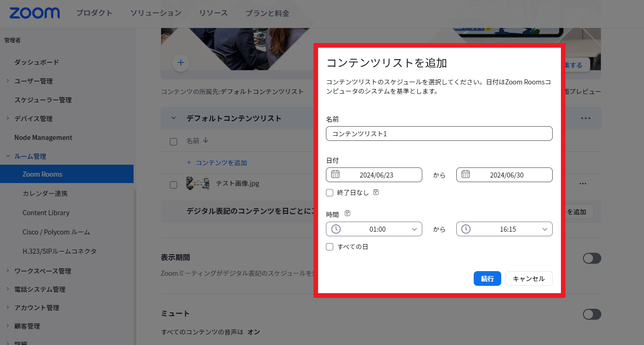Tick the checkbox for テスト画像.jpg row
Viewport: 644px width, 345px height.
[174, 185]
